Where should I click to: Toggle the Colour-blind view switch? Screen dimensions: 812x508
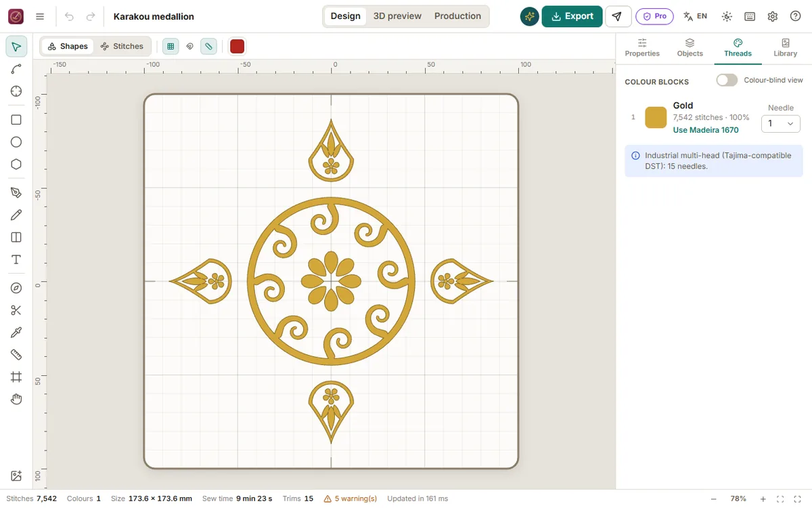[727, 80]
